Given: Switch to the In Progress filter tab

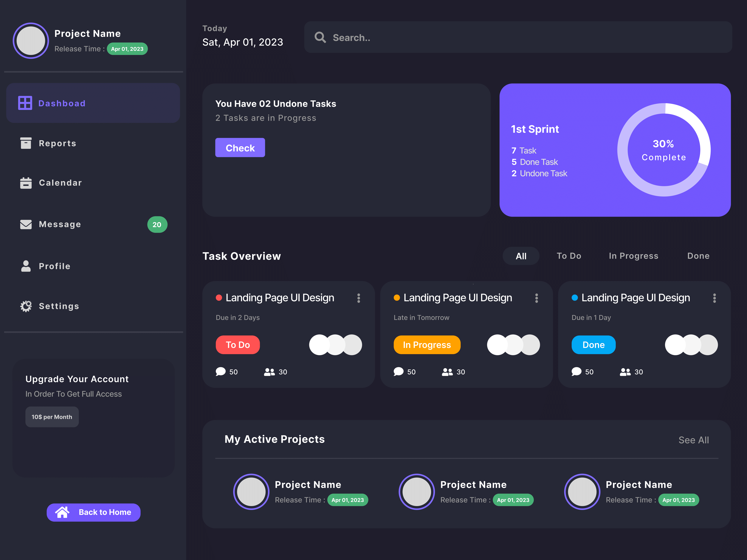Looking at the screenshot, I should (x=633, y=256).
